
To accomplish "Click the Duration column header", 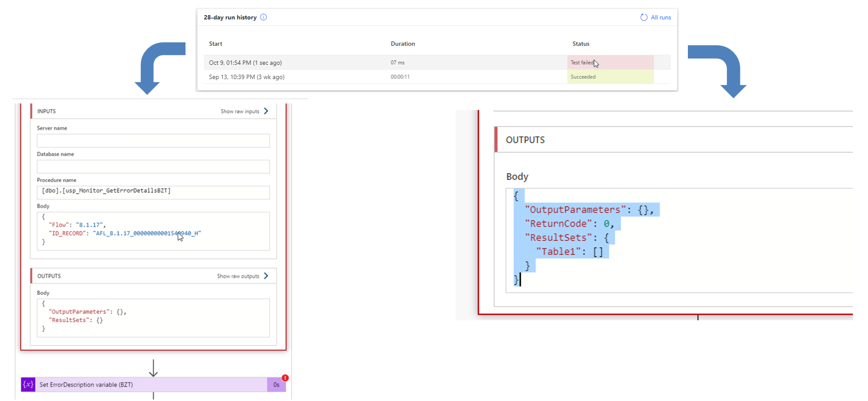I will point(403,44).
